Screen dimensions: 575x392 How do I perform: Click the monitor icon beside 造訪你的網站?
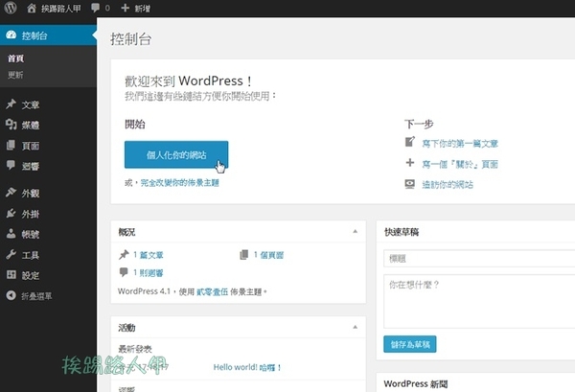[410, 184]
